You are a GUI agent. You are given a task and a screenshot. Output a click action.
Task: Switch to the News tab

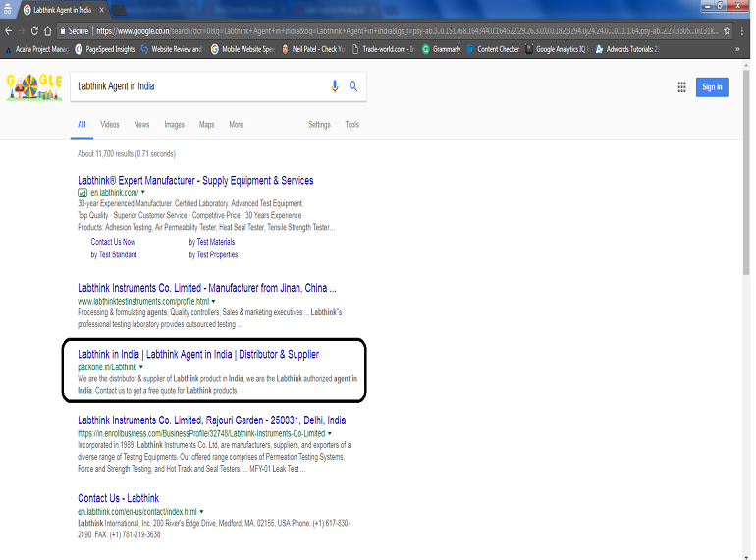(141, 125)
